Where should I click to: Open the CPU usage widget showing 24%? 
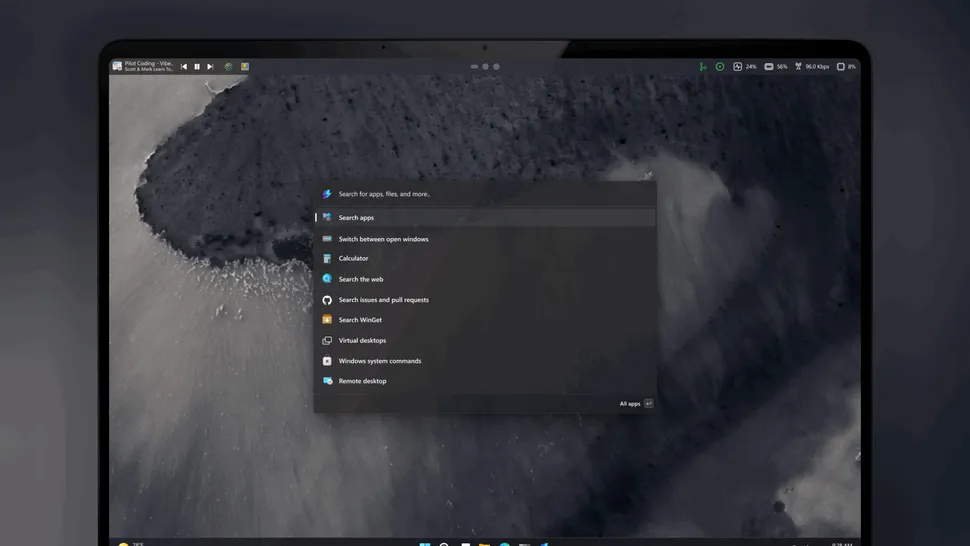click(x=745, y=66)
